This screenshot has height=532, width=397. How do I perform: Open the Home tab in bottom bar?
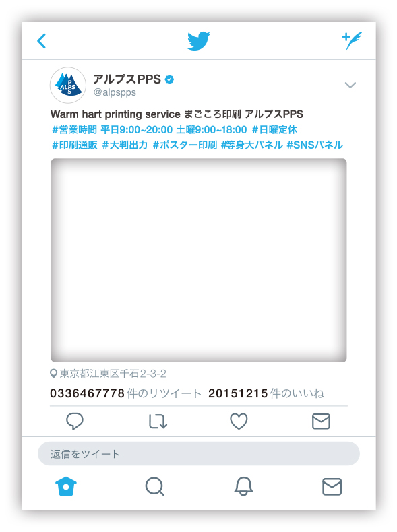pos(66,486)
